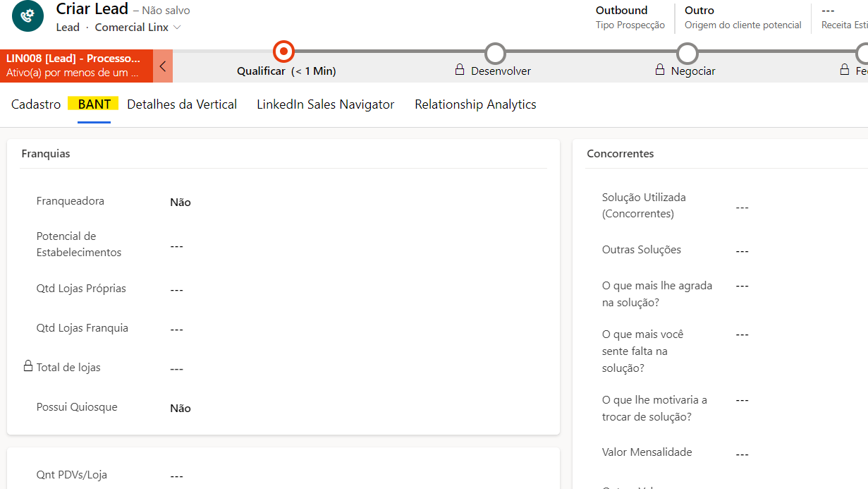This screenshot has height=489, width=868.
Task: Select the active Qualificar stage circle
Action: tap(283, 52)
